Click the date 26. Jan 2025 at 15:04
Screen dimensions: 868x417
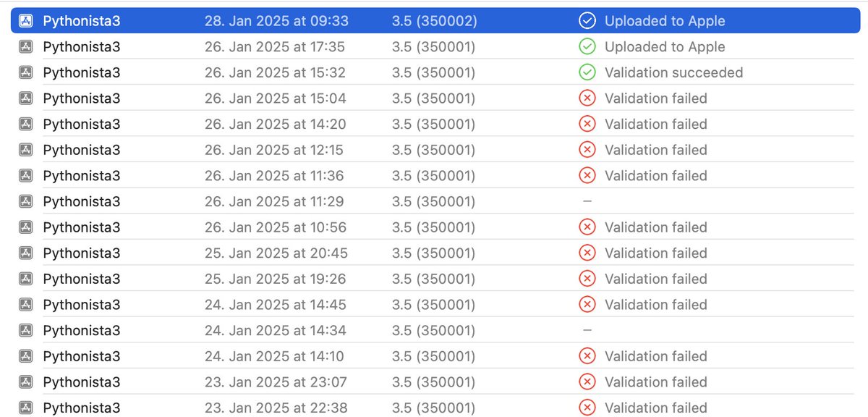click(x=276, y=98)
